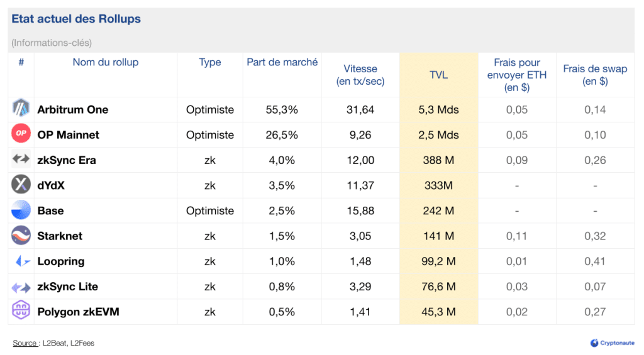Screen dimensions: 644x355
Task: Select the 'Part de marché' column header
Action: [x=282, y=62]
